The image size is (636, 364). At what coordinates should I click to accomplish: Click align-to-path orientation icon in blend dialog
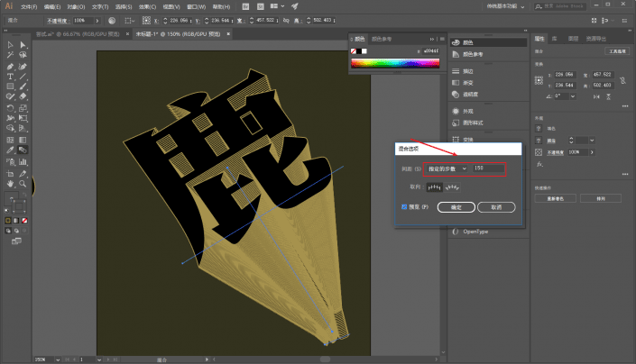[452, 187]
